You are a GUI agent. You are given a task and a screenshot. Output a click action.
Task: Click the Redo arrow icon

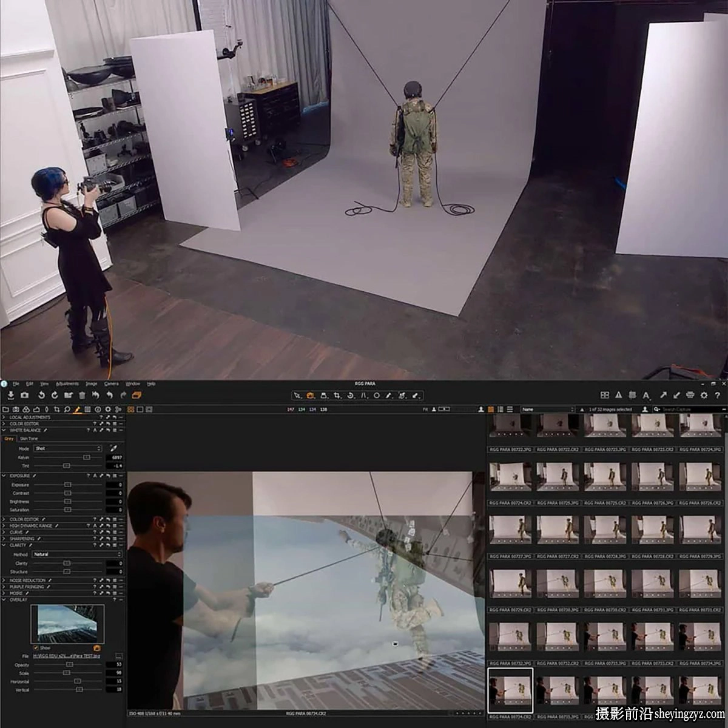[x=123, y=396]
